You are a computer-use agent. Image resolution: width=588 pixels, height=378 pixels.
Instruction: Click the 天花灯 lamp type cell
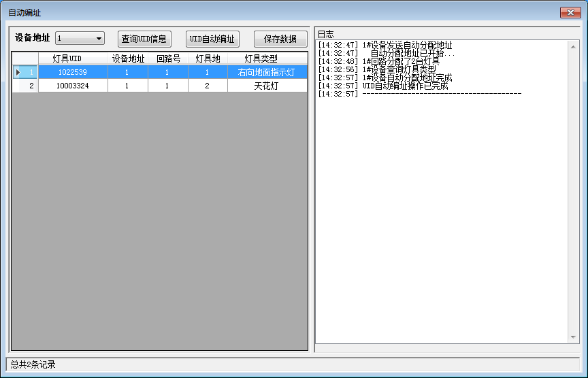267,86
